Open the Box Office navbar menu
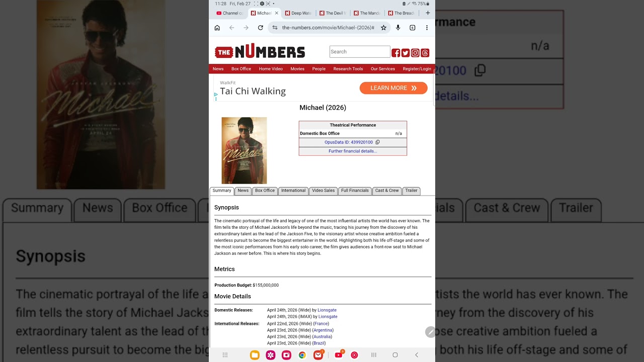Screen dimensions: 644x362 pos(241,69)
